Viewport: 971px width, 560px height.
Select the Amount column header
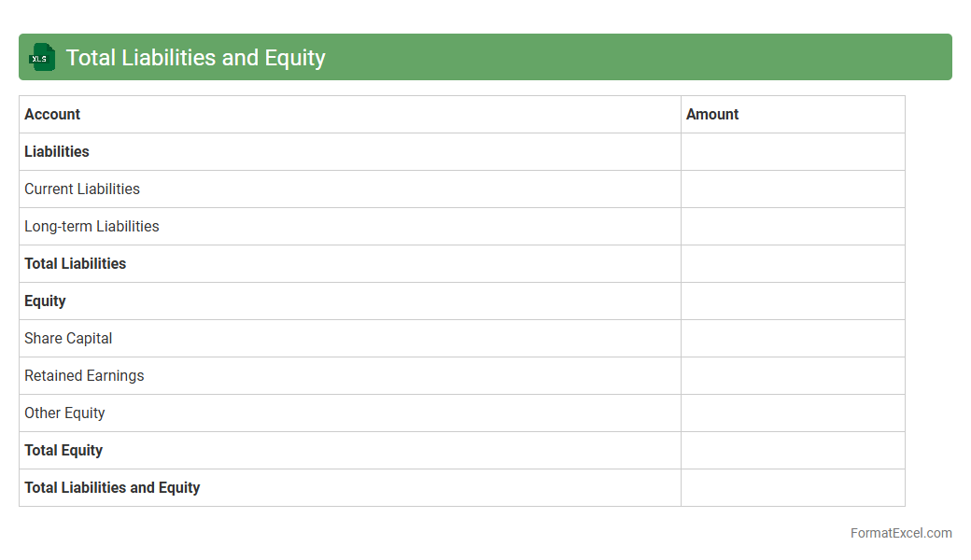click(x=712, y=114)
